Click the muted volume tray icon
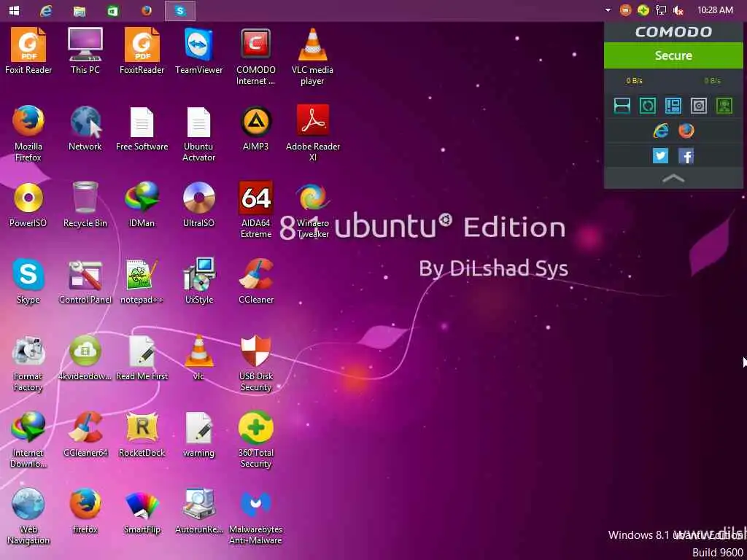The image size is (747, 560). pos(678,10)
